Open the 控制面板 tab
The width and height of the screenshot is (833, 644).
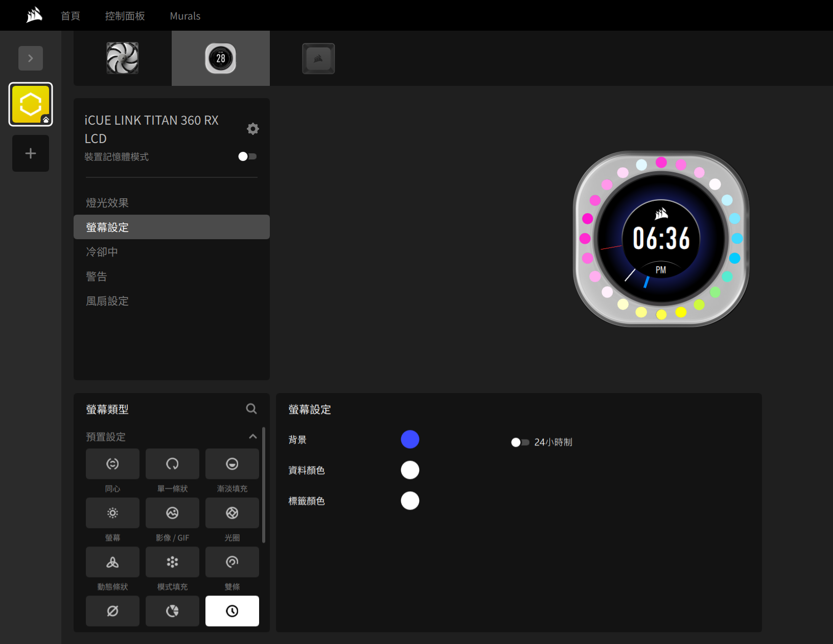pyautogui.click(x=125, y=16)
